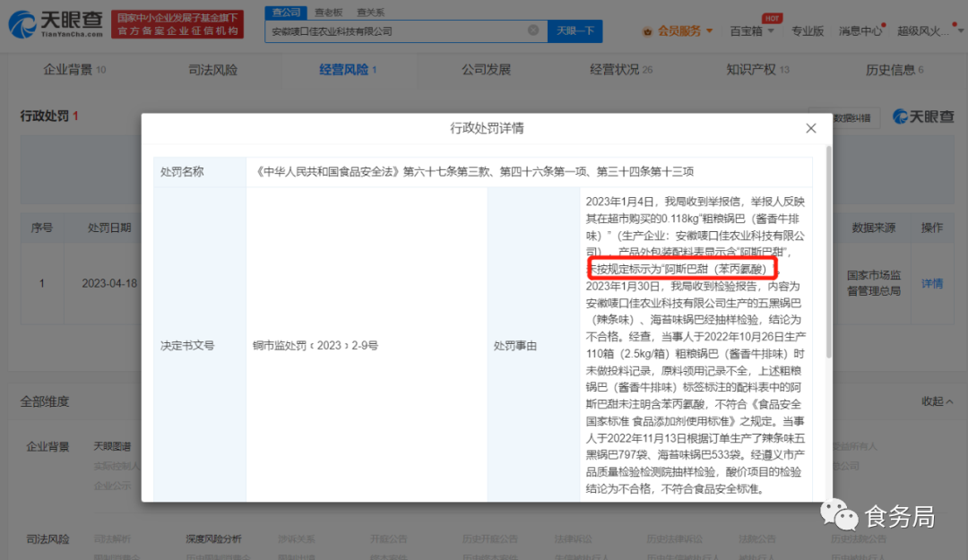The image size is (968, 560).
Task: Click the TianYanCha logo at top left
Action: (x=56, y=24)
